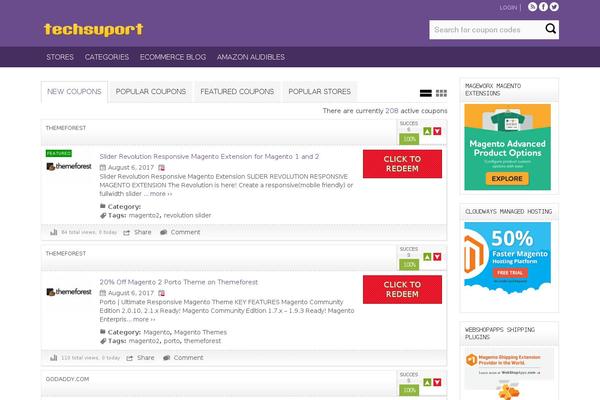Click the techsuport site logo

tap(94, 29)
